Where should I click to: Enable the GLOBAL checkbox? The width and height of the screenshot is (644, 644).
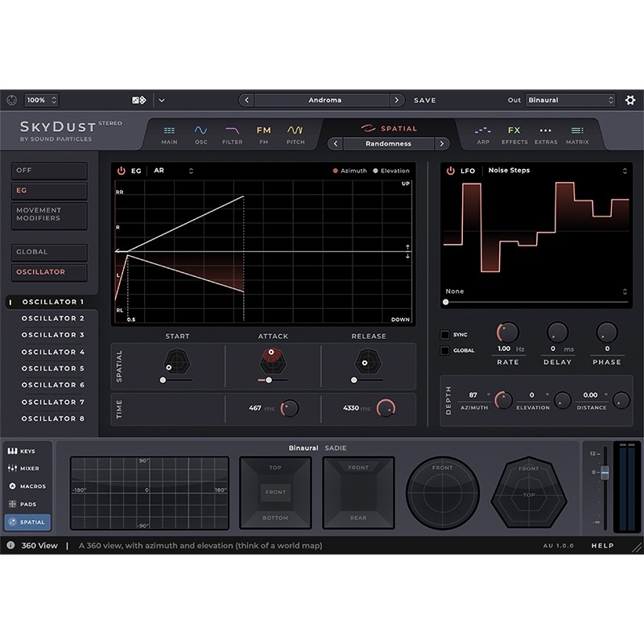click(x=444, y=350)
